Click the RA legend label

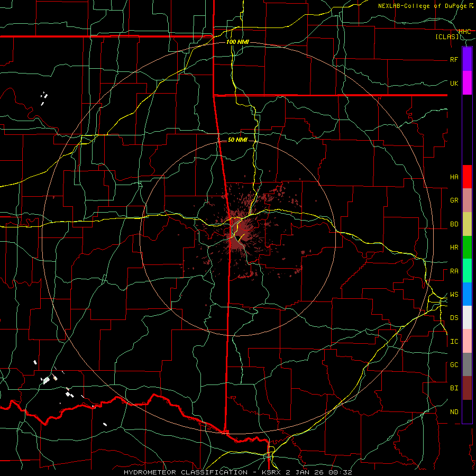pyautogui.click(x=454, y=271)
